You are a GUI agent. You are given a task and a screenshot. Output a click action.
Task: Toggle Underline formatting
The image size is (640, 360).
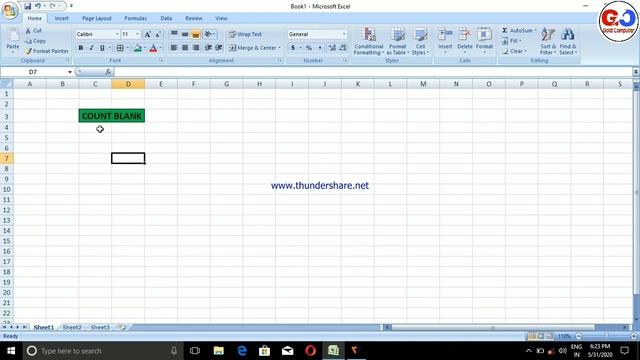(x=102, y=48)
